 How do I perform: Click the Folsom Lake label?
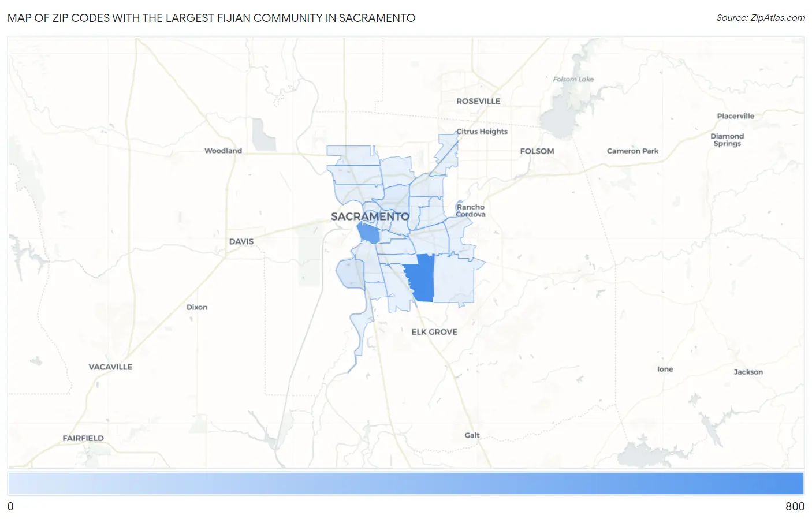pos(573,79)
